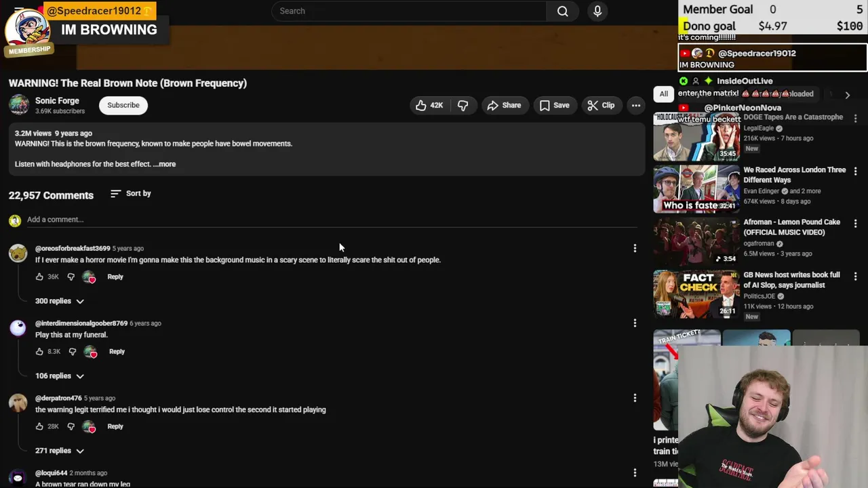Open the Sort by comments menu

point(131,194)
